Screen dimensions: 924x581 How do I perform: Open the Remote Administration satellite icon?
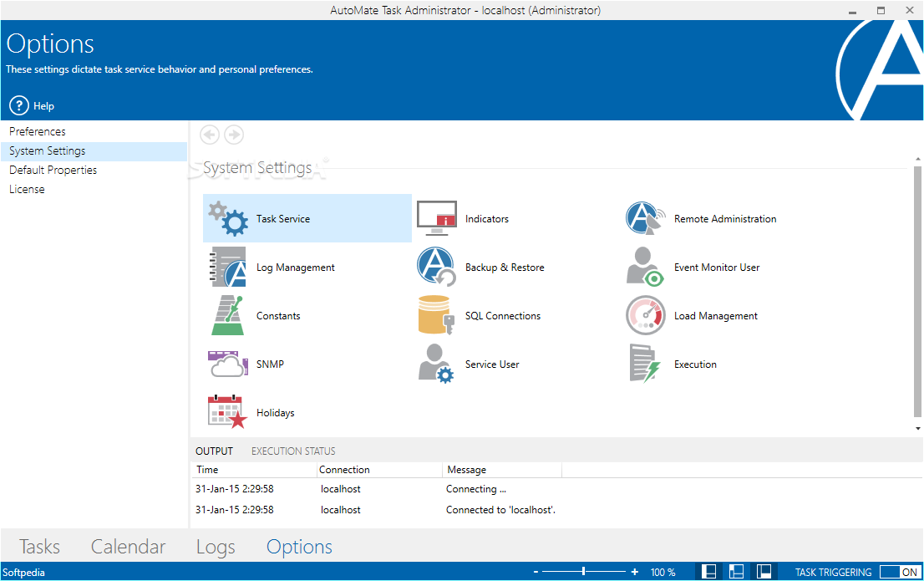tap(645, 217)
